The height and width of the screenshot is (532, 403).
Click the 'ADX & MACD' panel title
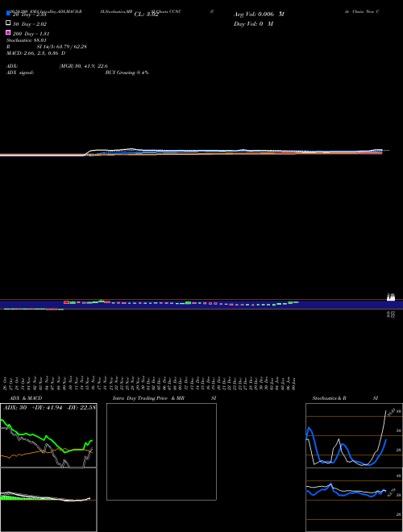[26, 398]
